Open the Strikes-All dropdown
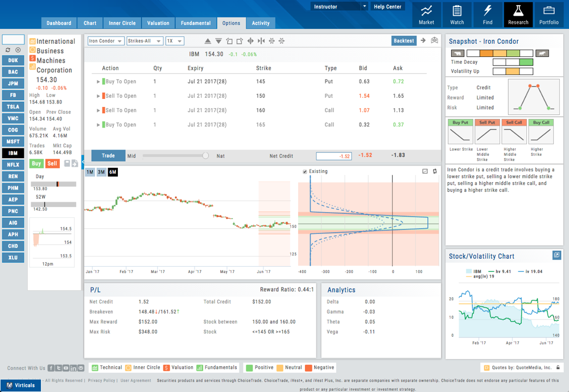The height and width of the screenshot is (392, 569). [x=145, y=41]
